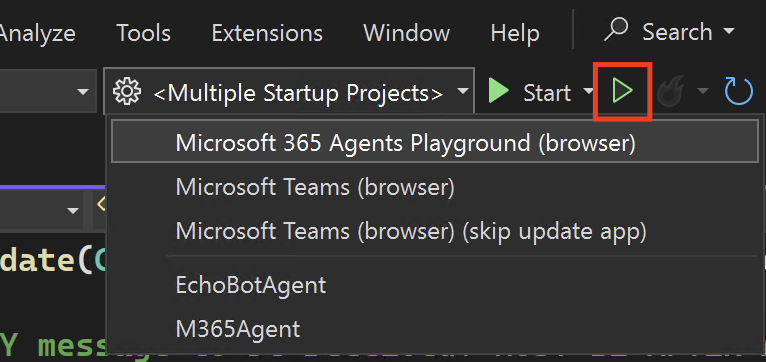
Task: Open the Tools menu
Action: [x=144, y=33]
